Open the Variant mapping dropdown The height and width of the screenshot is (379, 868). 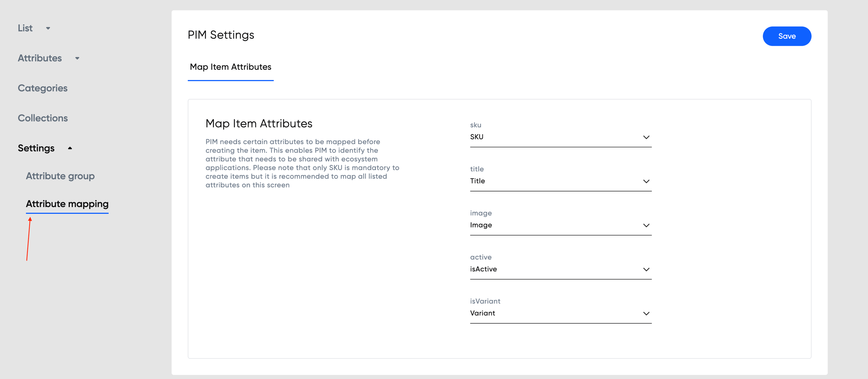tap(561, 314)
